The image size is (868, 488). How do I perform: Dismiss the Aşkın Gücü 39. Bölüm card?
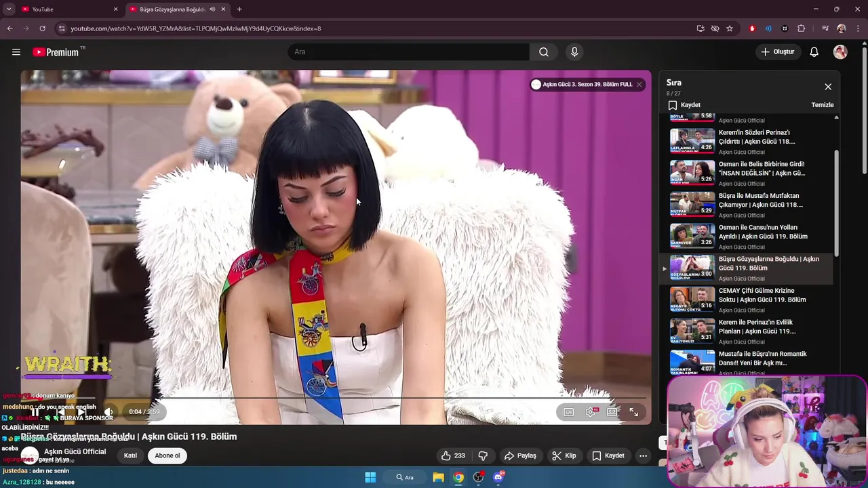tap(639, 85)
